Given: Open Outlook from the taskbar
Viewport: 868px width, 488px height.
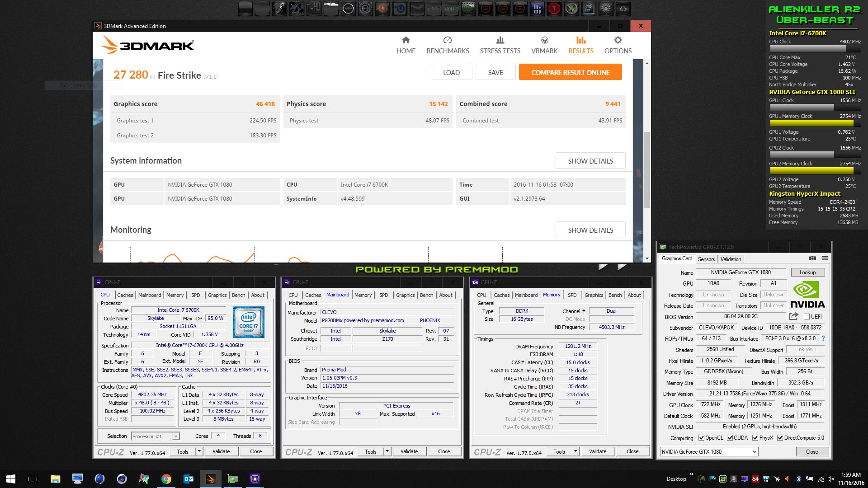Looking at the screenshot, I should pyautogui.click(x=189, y=479).
